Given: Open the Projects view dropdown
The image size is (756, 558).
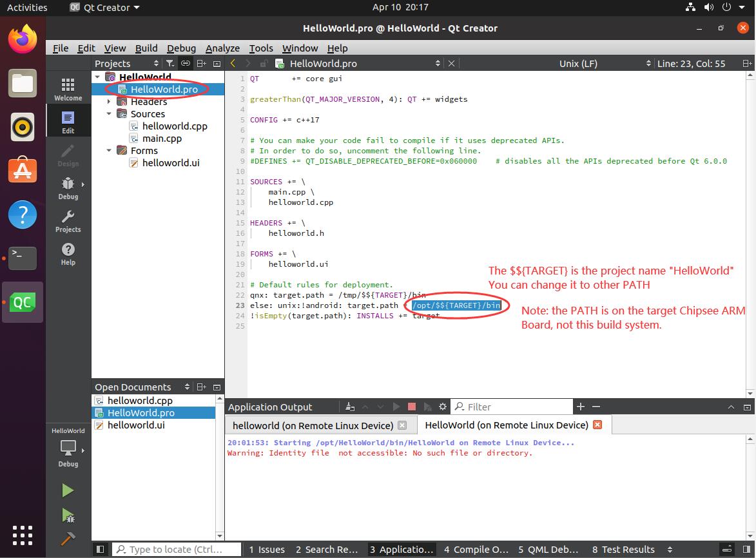Looking at the screenshot, I should pos(127,63).
